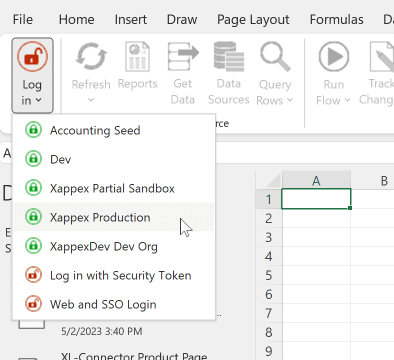Switch to the Home tab
This screenshot has width=394, height=360.
coord(76,19)
